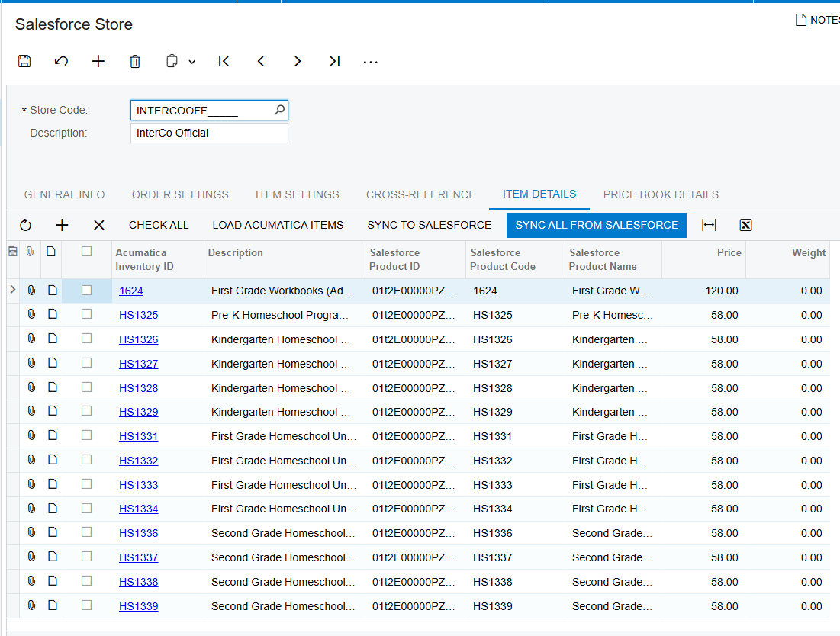840x636 pixels.
Task: Switch to the Price Book Details tab
Action: click(661, 194)
